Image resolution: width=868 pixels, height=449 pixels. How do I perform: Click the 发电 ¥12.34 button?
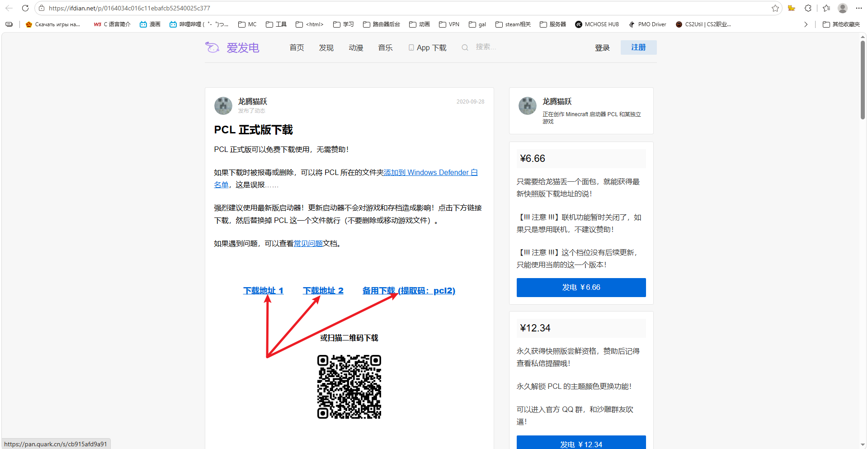point(581,443)
